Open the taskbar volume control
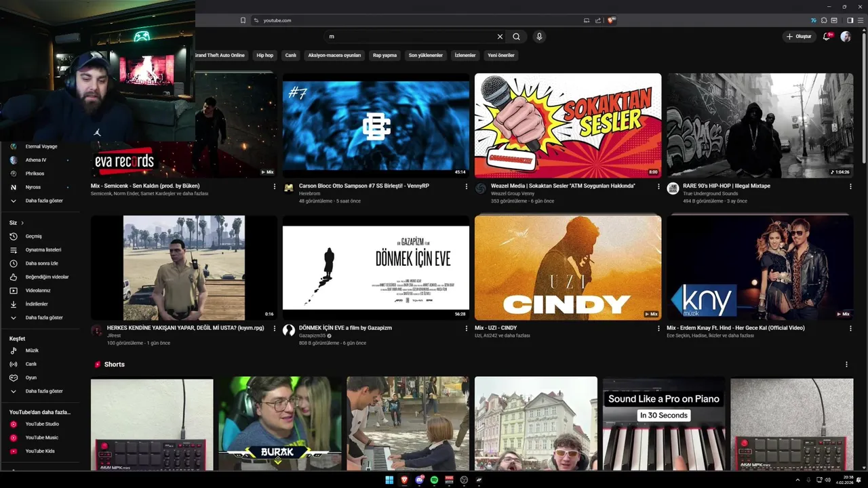 [x=827, y=480]
